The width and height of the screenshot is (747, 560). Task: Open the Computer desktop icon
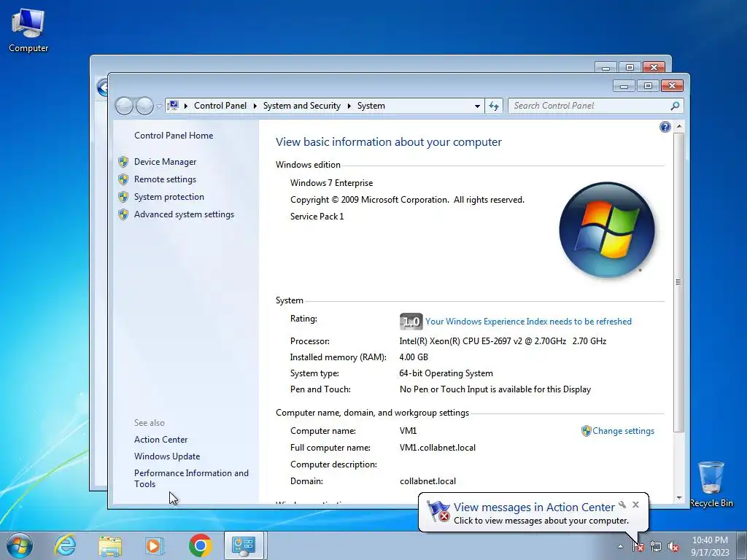point(28,31)
